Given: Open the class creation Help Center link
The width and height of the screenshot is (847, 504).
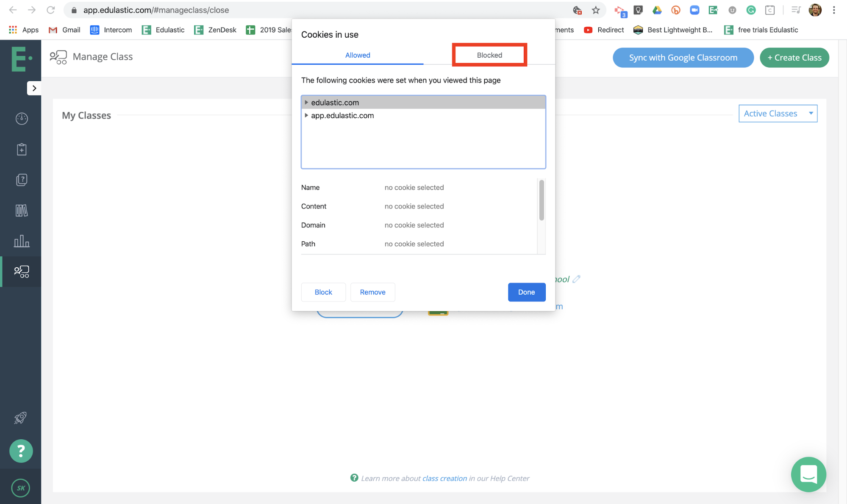Looking at the screenshot, I should (x=444, y=478).
